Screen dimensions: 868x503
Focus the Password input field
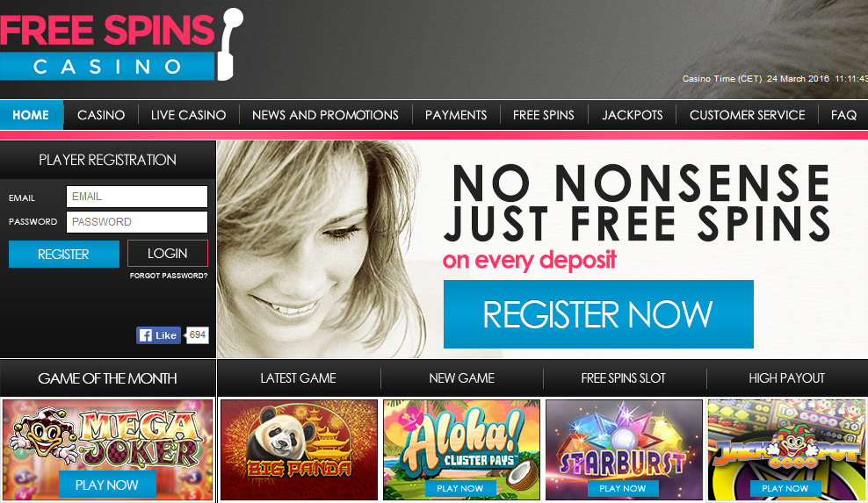[137, 222]
